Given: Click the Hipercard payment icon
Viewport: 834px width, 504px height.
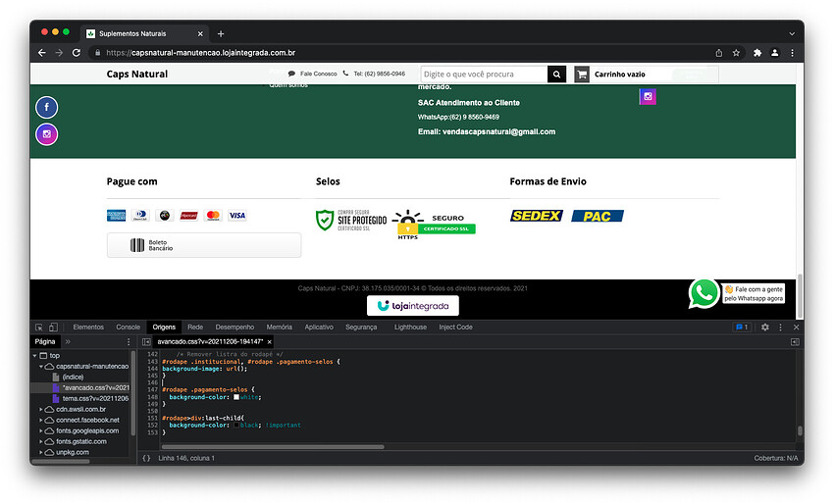Looking at the screenshot, I should pos(188,216).
